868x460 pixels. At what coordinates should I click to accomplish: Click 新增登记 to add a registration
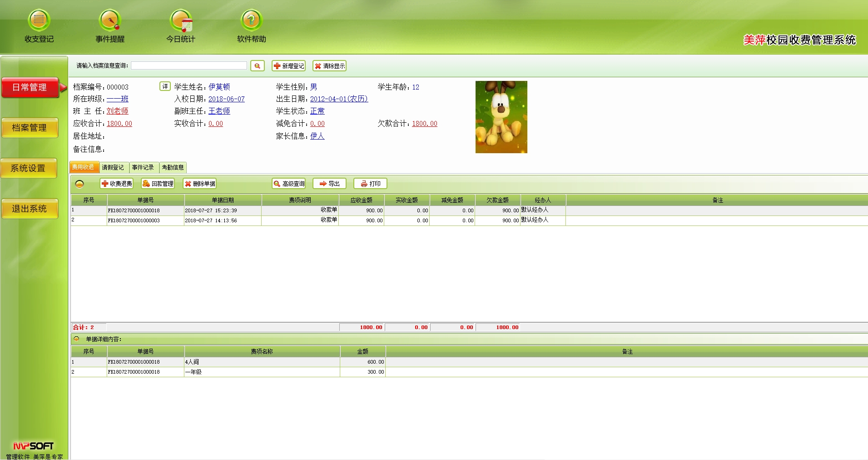288,66
